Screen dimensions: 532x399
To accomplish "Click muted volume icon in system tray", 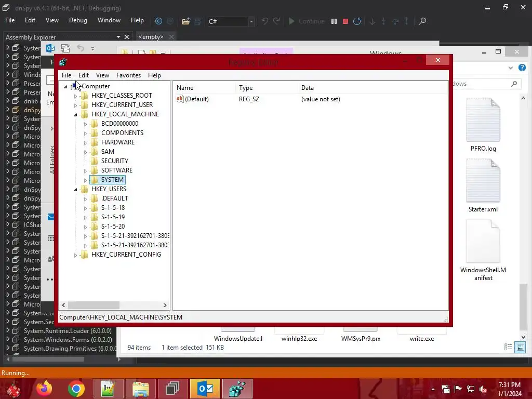I will [x=483, y=389].
